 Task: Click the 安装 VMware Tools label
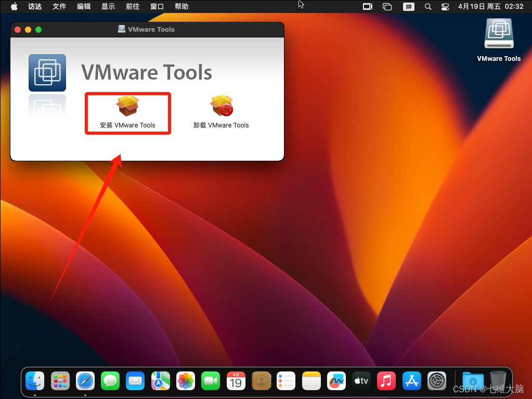127,125
